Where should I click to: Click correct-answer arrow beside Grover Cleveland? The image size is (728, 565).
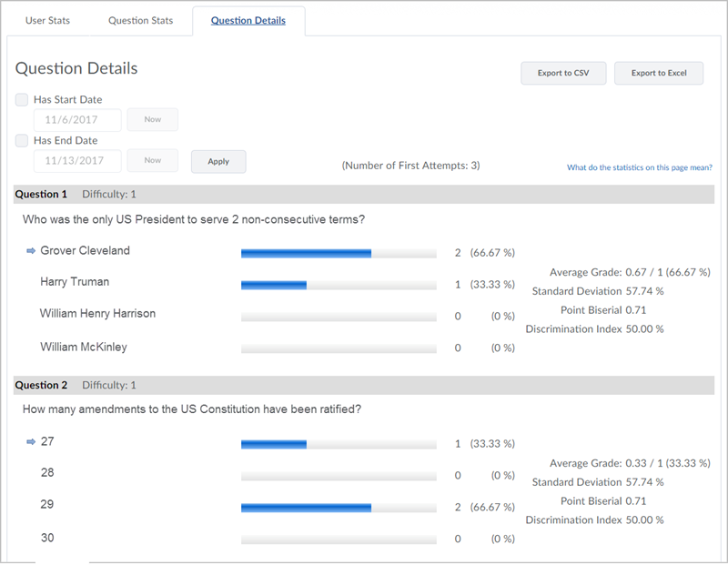31,251
